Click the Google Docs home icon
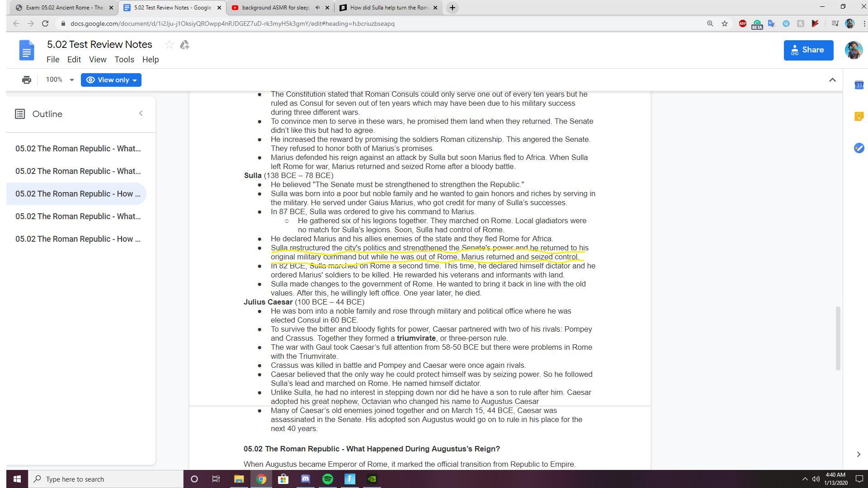Image resolution: width=868 pixels, height=488 pixels. [27, 50]
